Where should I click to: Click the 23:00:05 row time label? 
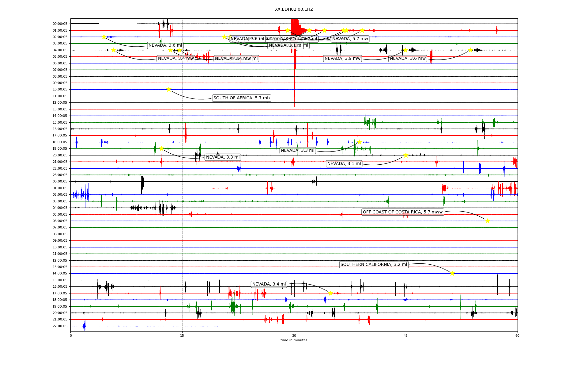point(60,175)
